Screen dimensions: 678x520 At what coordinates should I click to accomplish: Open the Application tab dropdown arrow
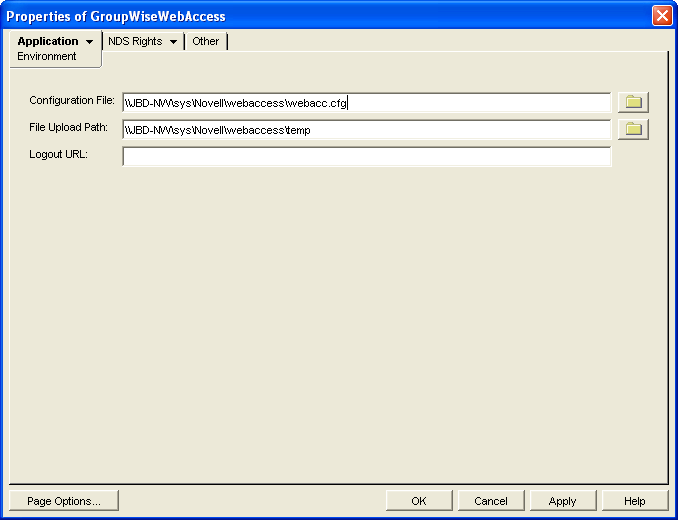click(x=89, y=42)
